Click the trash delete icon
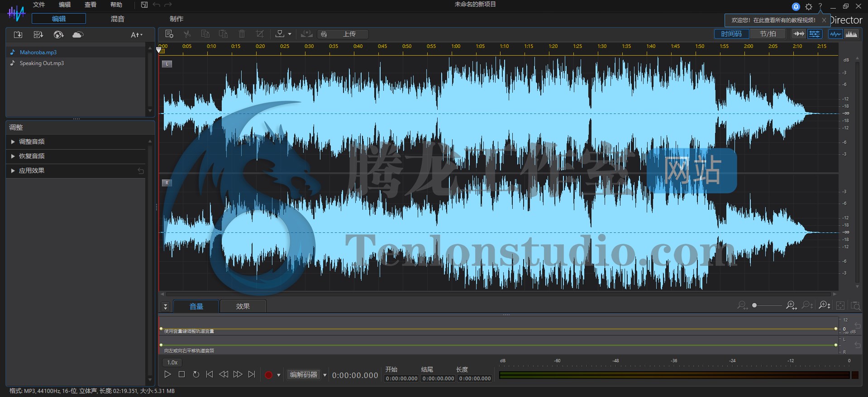This screenshot has width=868, height=397. tap(242, 34)
